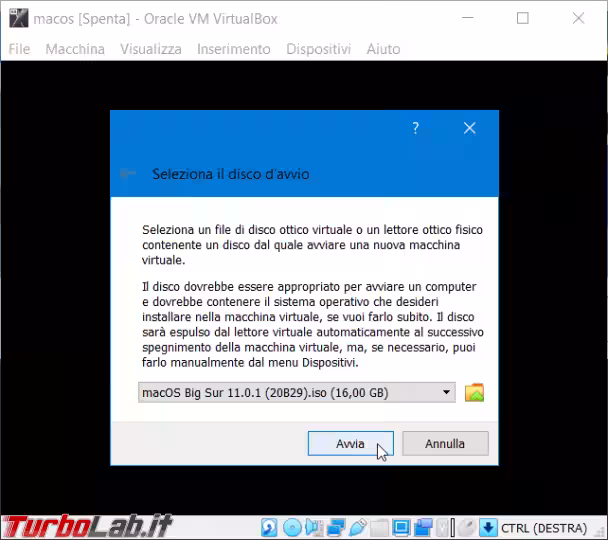Click the VirtualBox title bar app icon

pos(19,18)
